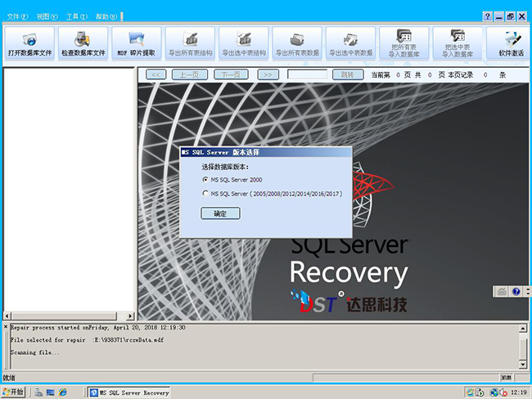Select MS SQL Server 2005-2017 radio option
This screenshot has height=399, width=532.
tap(205, 194)
